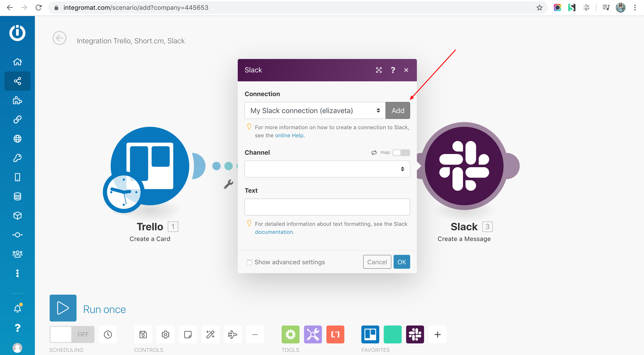644x355 pixels.
Task: Click into the Text input field
Action: click(x=327, y=207)
